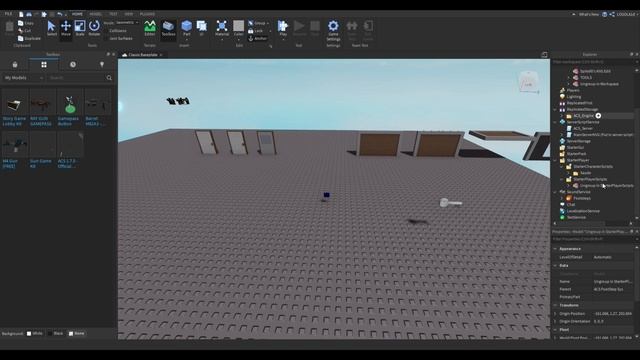Choose the Black background option
Screen dimensions: 640x360
[55, 333]
